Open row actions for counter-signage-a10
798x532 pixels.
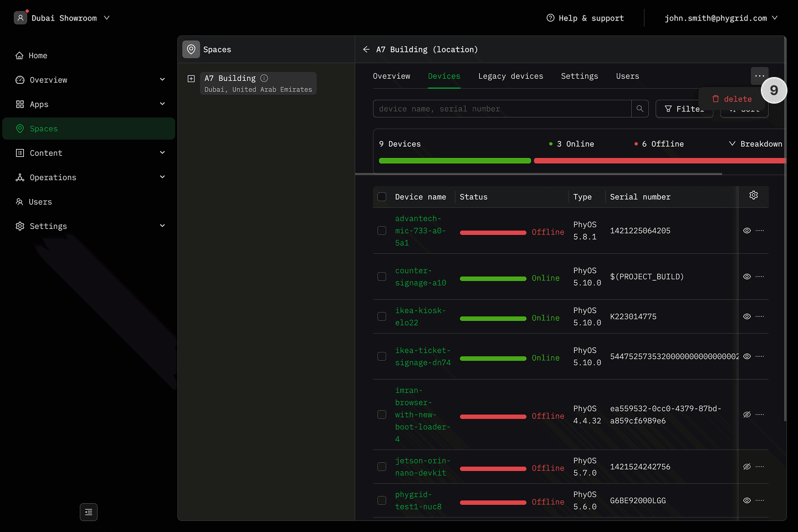pyautogui.click(x=760, y=277)
